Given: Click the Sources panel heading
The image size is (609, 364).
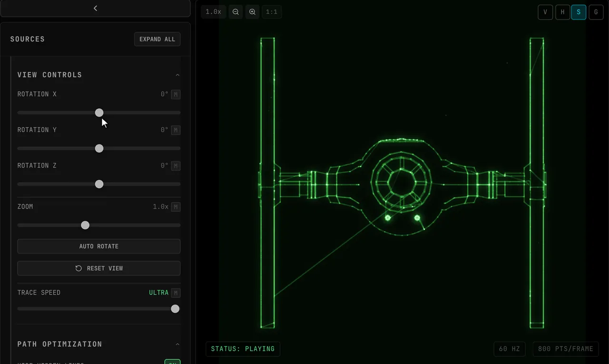Looking at the screenshot, I should [28, 39].
